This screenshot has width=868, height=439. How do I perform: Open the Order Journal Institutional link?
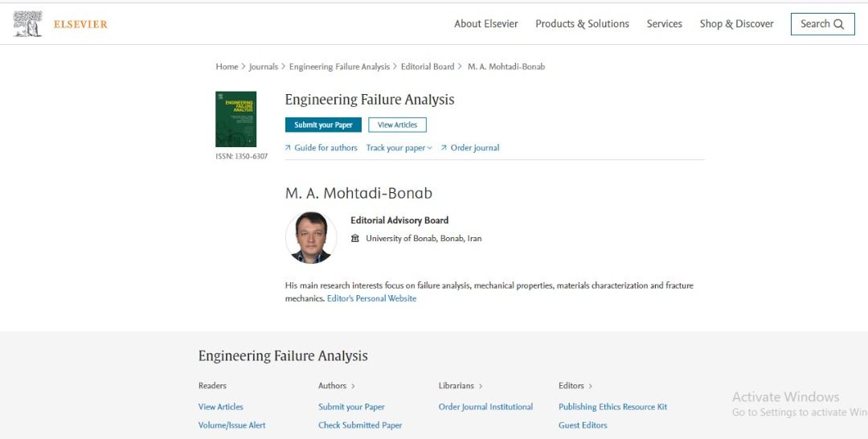(x=485, y=406)
